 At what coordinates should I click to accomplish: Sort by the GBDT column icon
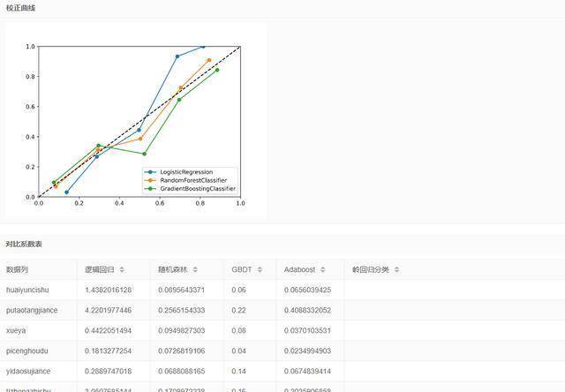(x=260, y=269)
